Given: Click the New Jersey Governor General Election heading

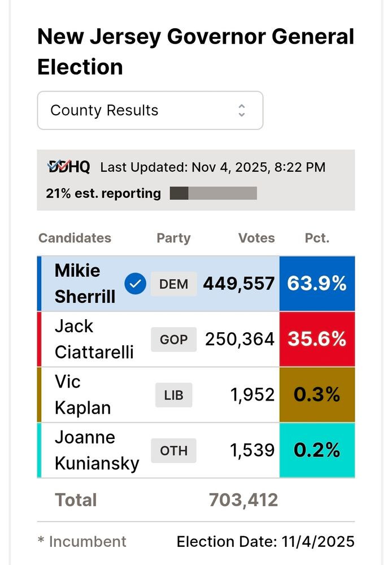Looking at the screenshot, I should [x=195, y=52].
